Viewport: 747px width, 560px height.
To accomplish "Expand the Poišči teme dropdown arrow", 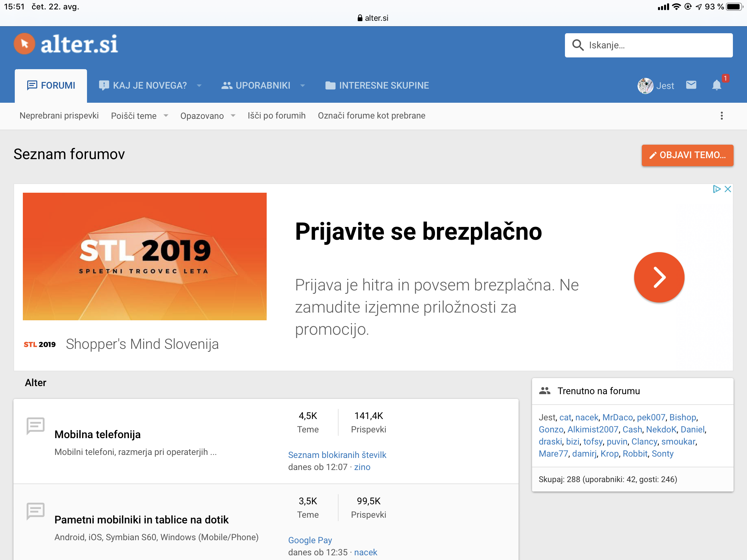I will point(166,116).
